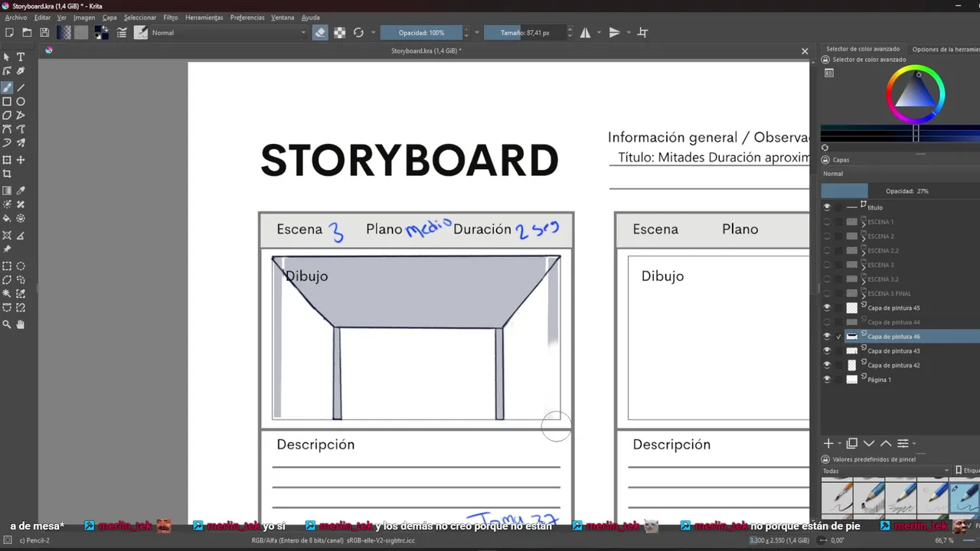
Task: Click the foreground/background color swatch
Action: (101, 33)
